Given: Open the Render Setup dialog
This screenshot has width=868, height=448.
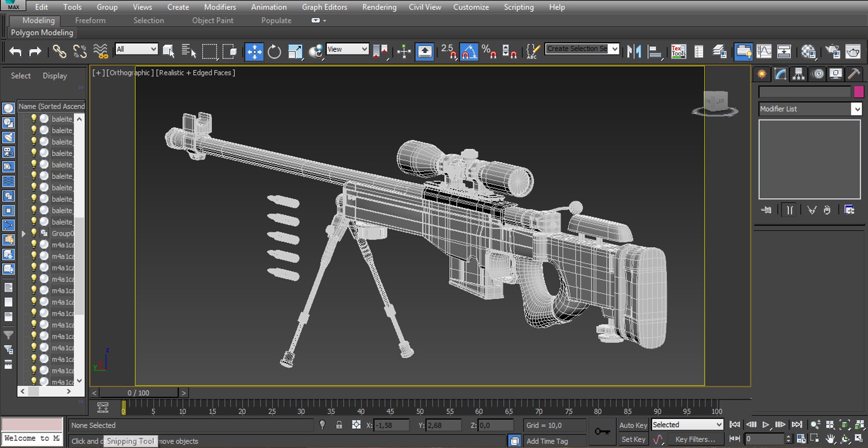Looking at the screenshot, I should click(x=833, y=52).
